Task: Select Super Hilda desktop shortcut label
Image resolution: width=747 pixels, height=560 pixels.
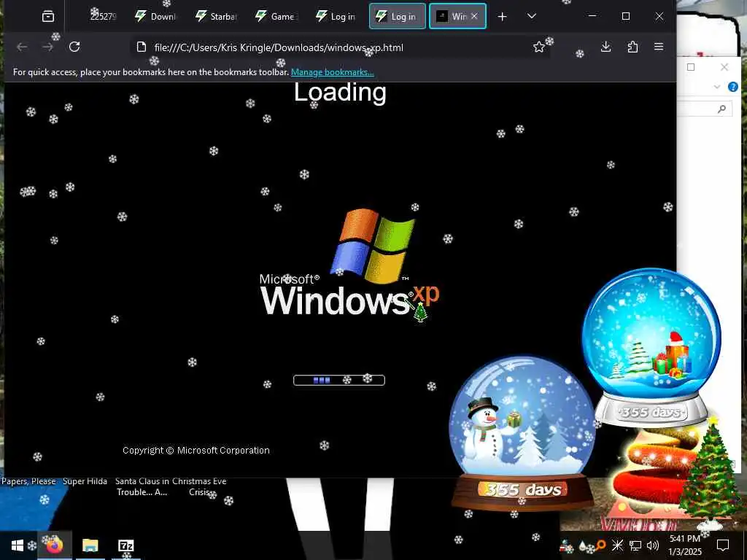Action: 85,481
